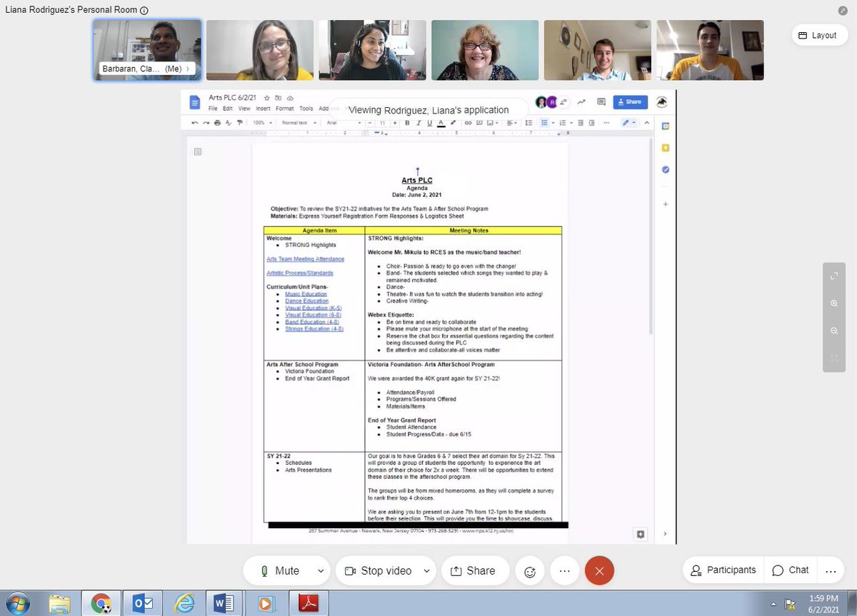Insert a link from the toolbar

(x=468, y=123)
